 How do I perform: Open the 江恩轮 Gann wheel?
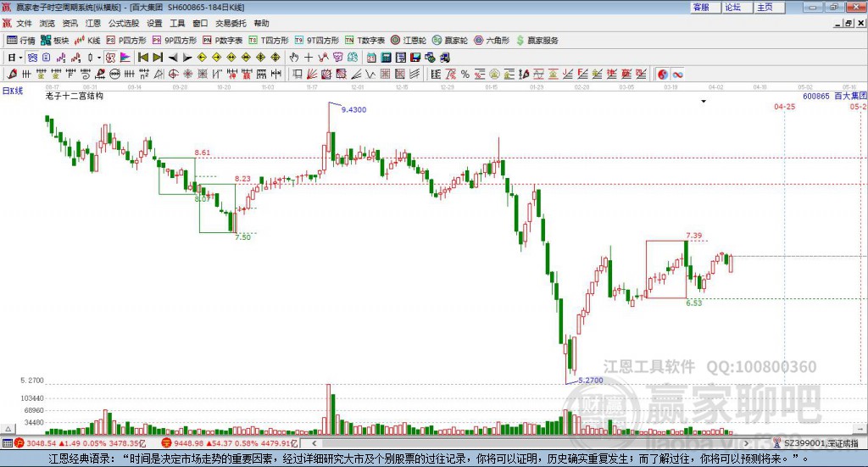[409, 41]
